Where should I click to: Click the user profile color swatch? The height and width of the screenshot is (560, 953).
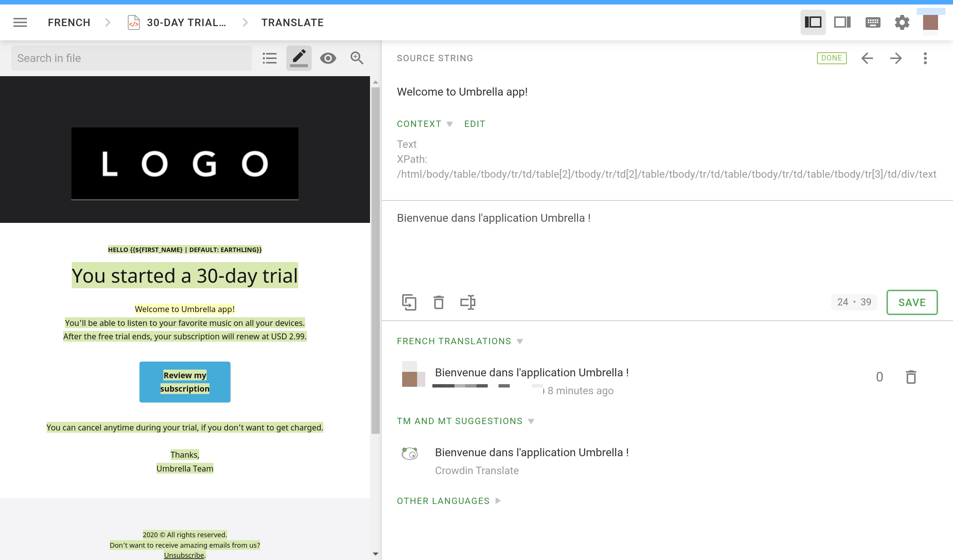tap(931, 23)
